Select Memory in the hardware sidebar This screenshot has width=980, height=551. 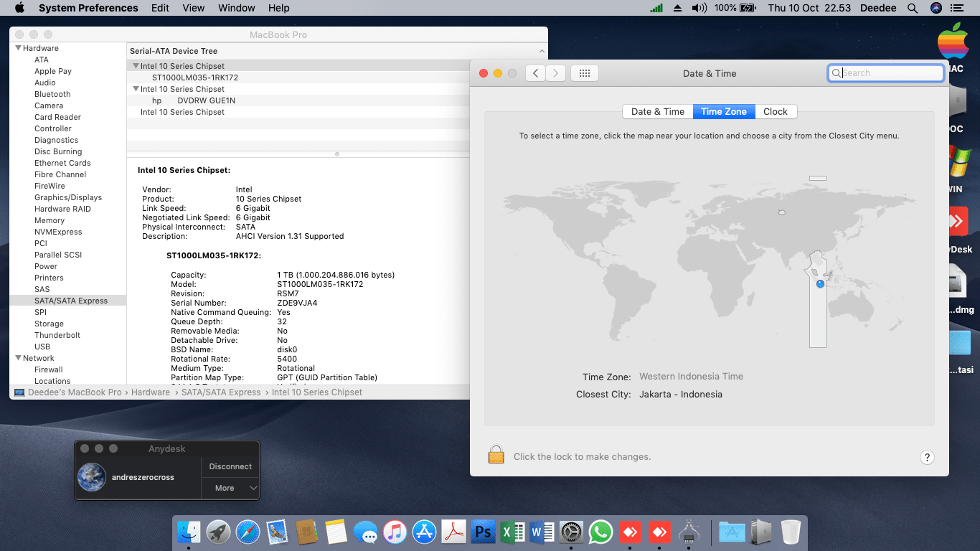point(50,220)
